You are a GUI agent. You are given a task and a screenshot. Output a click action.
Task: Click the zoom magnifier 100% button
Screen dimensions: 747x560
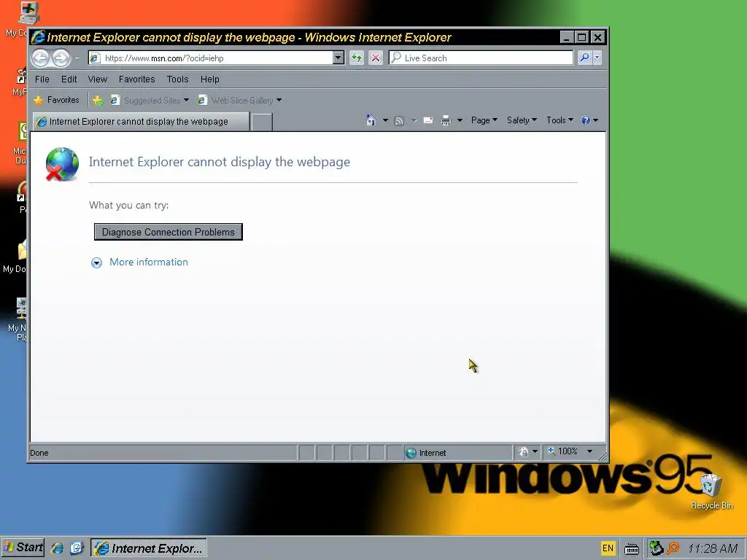click(562, 451)
